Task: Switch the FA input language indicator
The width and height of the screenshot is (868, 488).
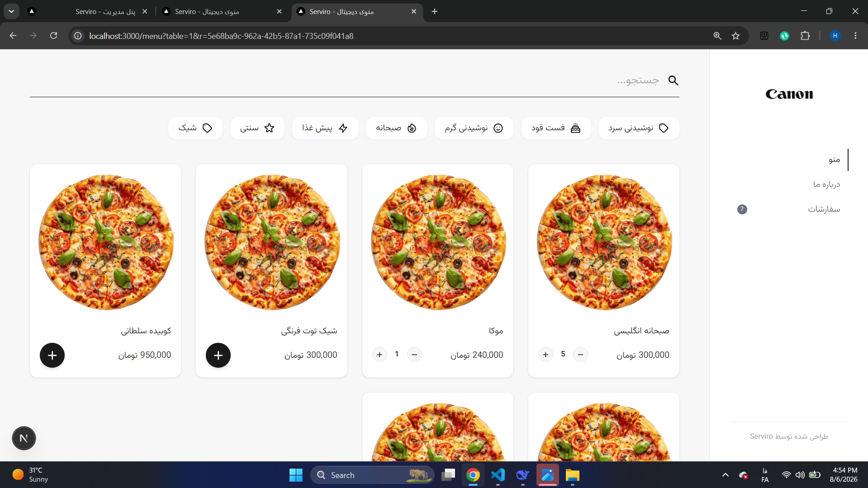Action: point(765,475)
